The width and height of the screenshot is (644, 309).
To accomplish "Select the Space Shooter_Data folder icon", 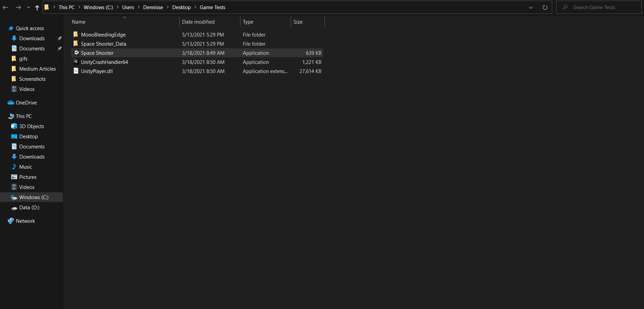I will [x=76, y=44].
